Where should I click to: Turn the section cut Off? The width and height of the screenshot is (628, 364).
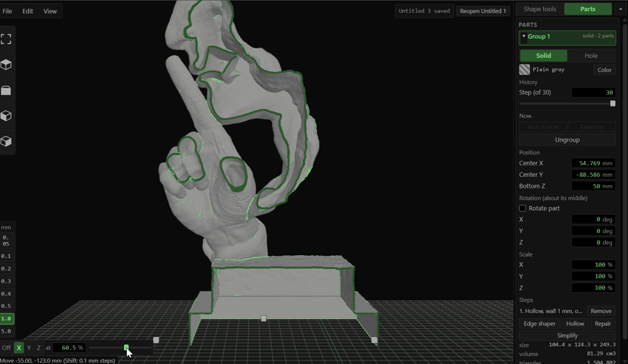[6, 348]
